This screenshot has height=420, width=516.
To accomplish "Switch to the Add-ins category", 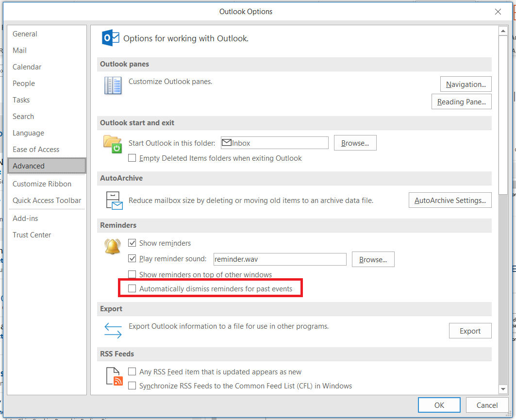I will [x=47, y=218].
